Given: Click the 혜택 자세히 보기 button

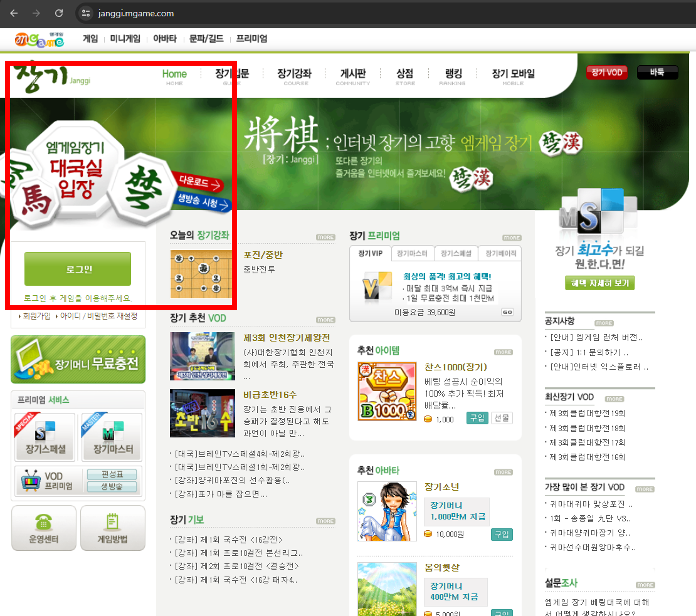Looking at the screenshot, I should click(x=599, y=283).
